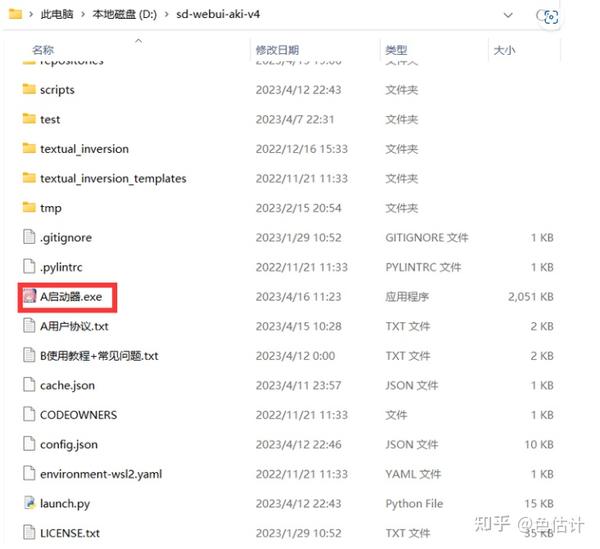Image resolution: width=600 pixels, height=549 pixels.
Task: Select the .gitignore file icon
Action: pyautogui.click(x=29, y=237)
